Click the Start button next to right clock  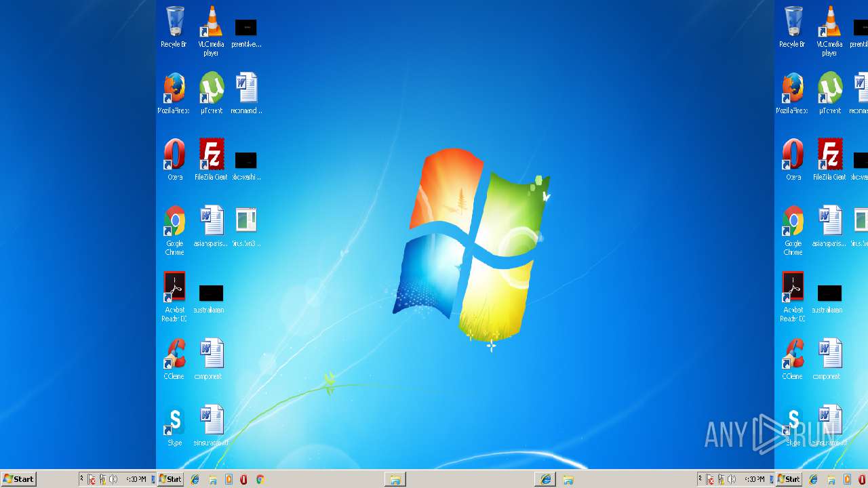coord(789,479)
